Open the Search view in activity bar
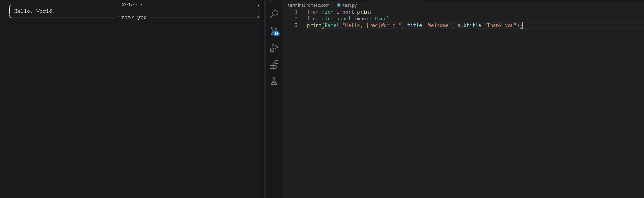 (x=274, y=14)
